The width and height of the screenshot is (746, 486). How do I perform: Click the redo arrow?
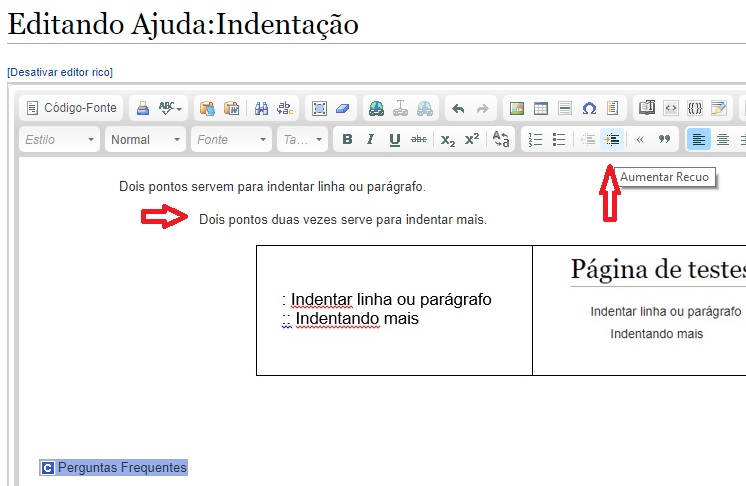point(482,108)
